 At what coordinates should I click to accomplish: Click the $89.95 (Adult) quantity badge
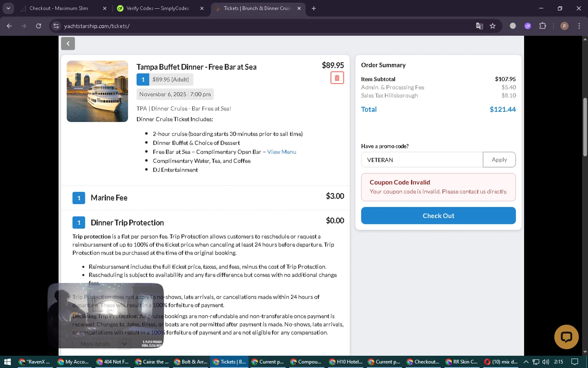tap(165, 79)
